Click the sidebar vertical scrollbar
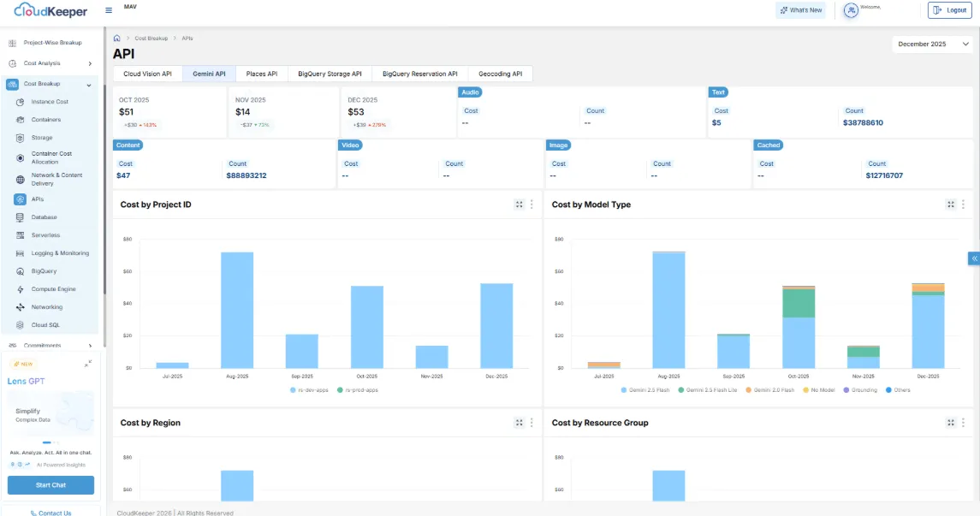This screenshot has width=980, height=516. [104, 187]
